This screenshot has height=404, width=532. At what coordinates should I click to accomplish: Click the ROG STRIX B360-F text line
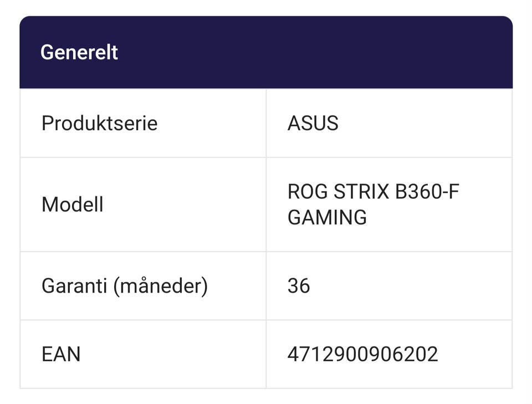[373, 192]
